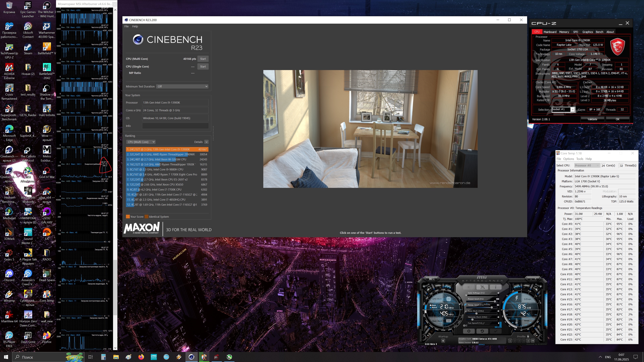
Task: Click the save profile floppy icon
Action: [533, 341]
